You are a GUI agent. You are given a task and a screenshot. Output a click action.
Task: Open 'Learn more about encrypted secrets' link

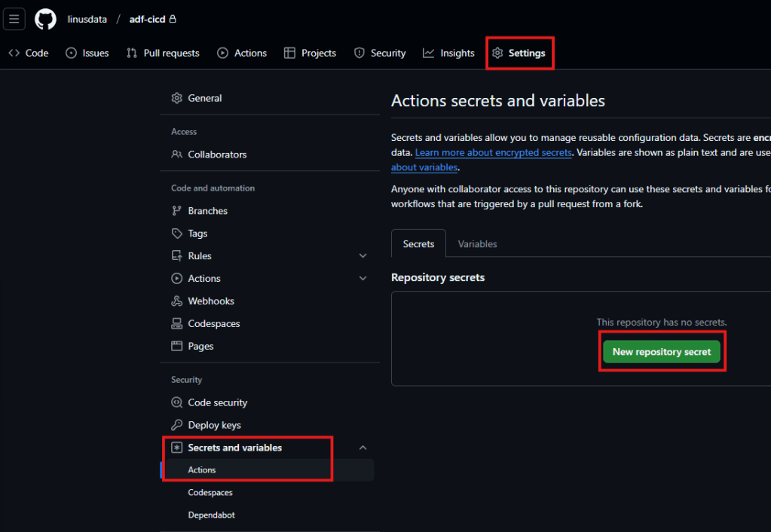tap(494, 152)
